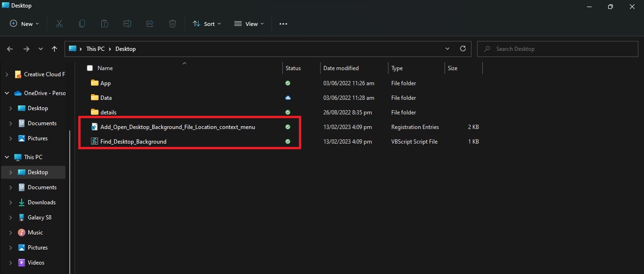644x274 pixels.
Task: Collapse the This PC tree node
Action: tap(7, 157)
